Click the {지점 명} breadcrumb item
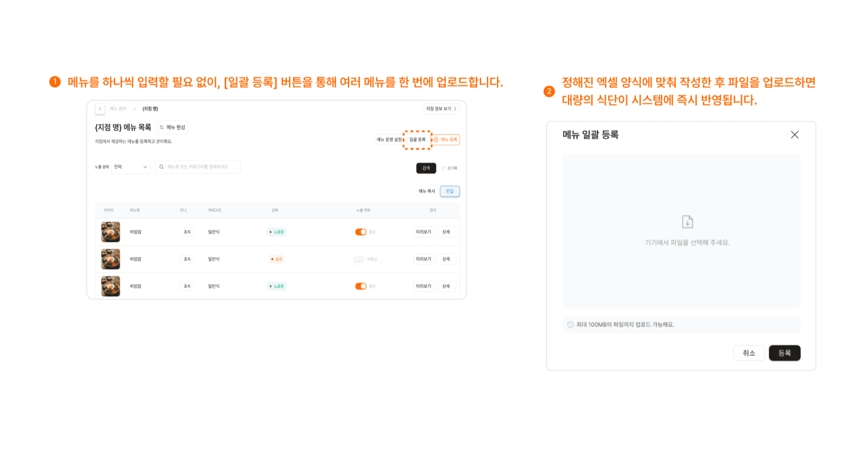Viewport: 868px width, 453px height. [150, 109]
